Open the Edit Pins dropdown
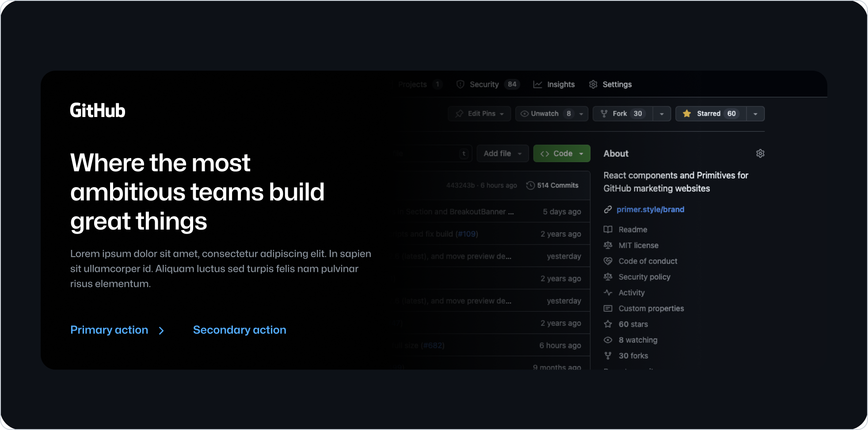This screenshot has height=430, width=868. click(x=480, y=114)
